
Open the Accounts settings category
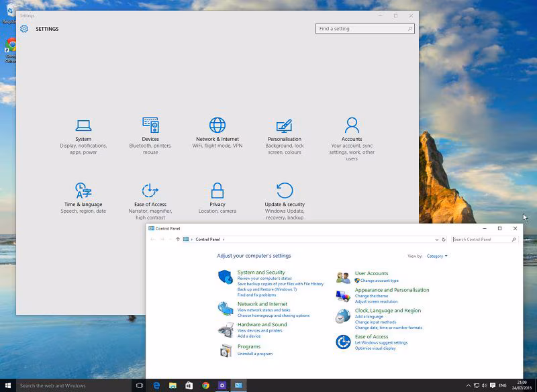[x=352, y=135]
